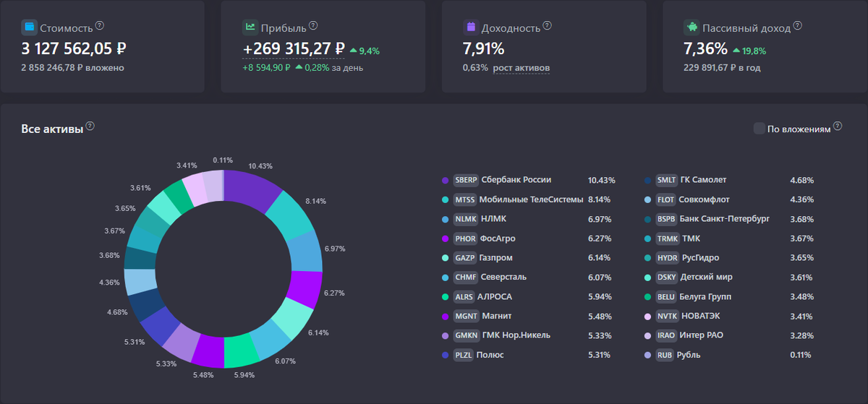This screenshot has width=868, height=404.
Task: Click the donut slice labeled 4.36%
Action: [x=140, y=281]
